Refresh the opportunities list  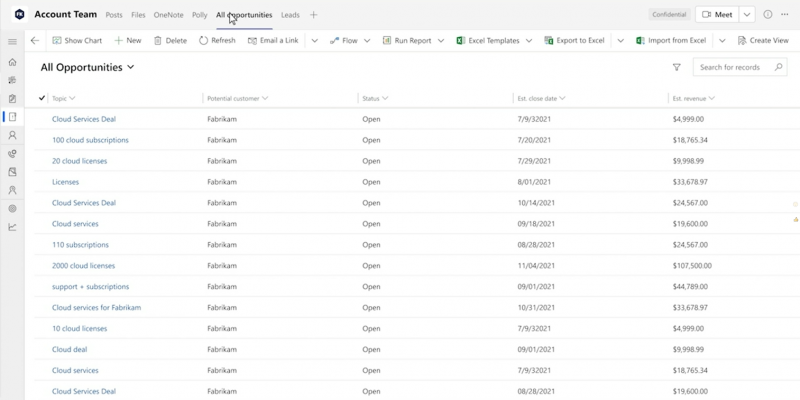[217, 40]
